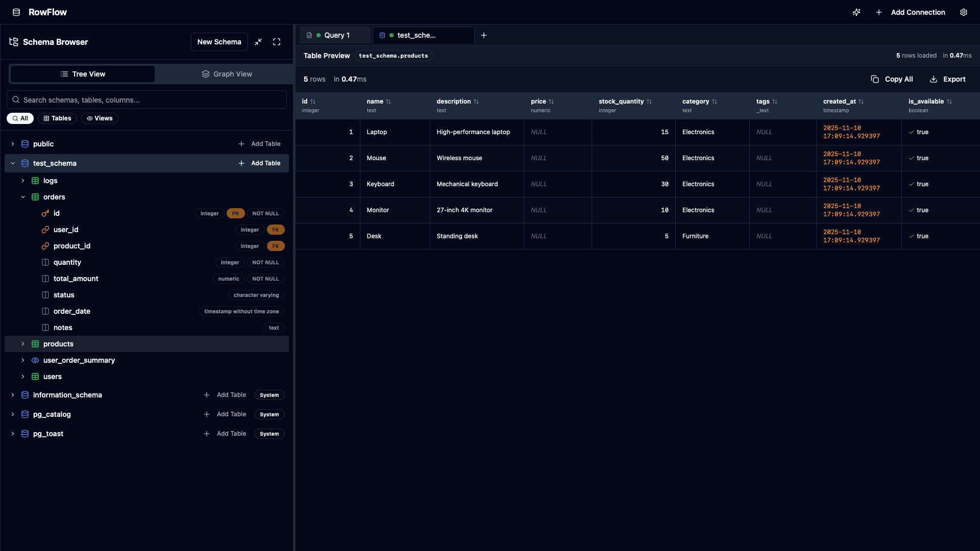Collapse the orders table
This screenshot has height=551, width=980.
(22, 196)
